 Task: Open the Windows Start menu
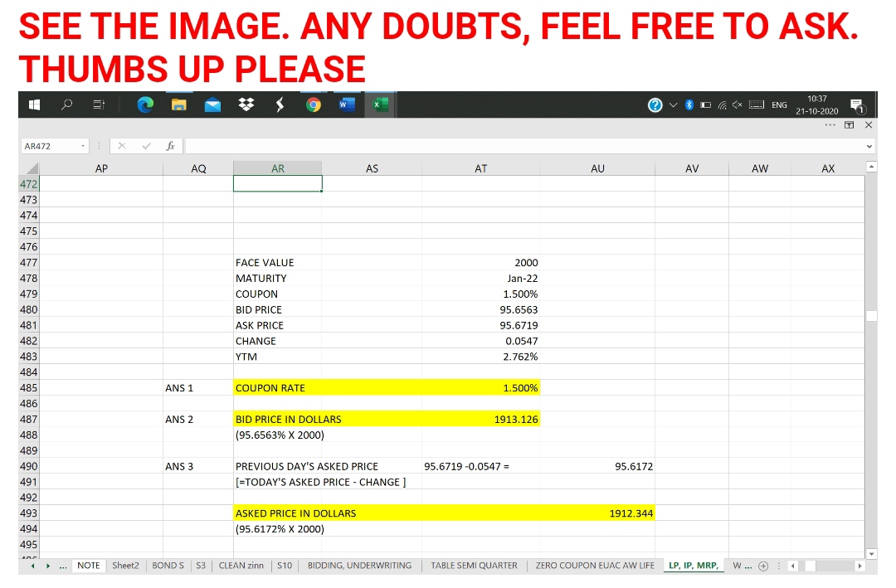click(x=34, y=105)
